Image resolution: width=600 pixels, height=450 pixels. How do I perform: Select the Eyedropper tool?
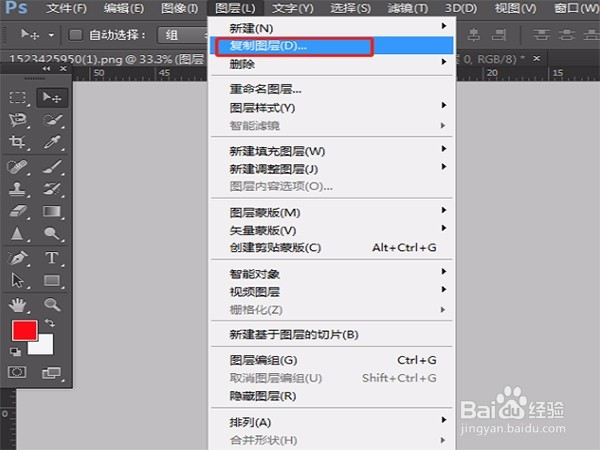[52, 142]
